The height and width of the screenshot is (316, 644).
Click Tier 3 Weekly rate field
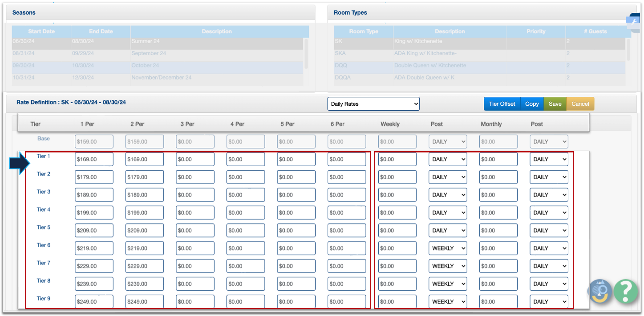tap(397, 195)
